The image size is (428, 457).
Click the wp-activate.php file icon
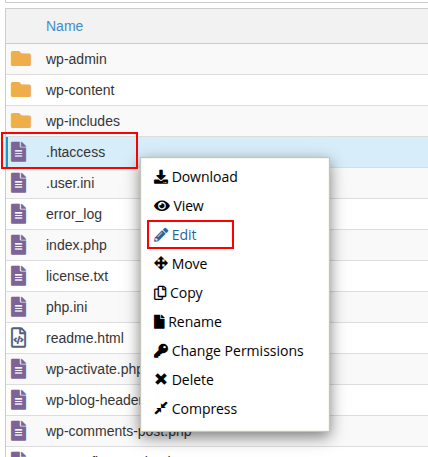pos(19,369)
